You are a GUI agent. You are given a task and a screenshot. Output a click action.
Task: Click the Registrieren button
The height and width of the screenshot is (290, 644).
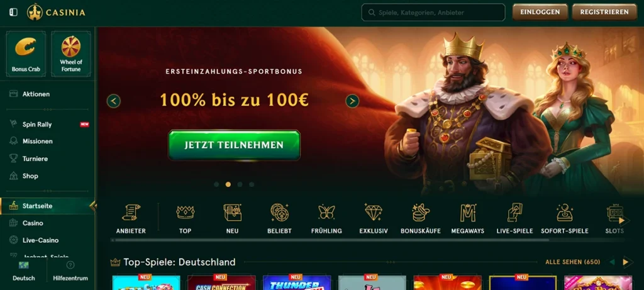coord(604,13)
